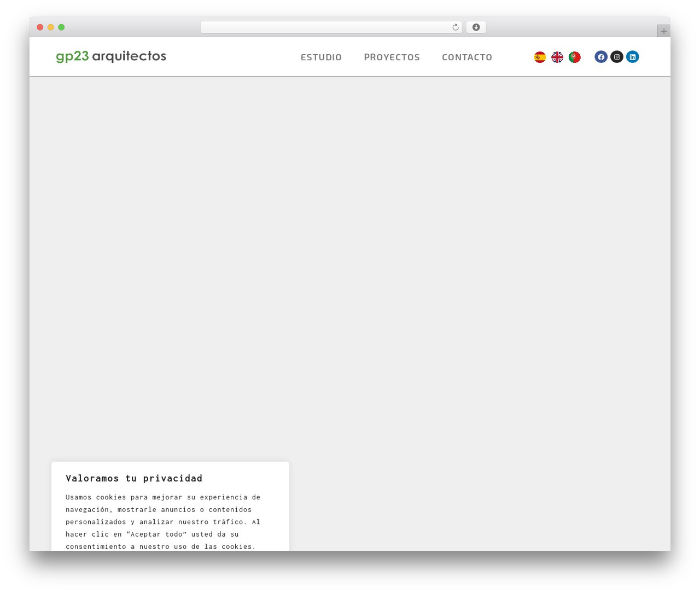Viewport: 700px width, 593px height.
Task: Select the Valoramos tu privacidad heading
Action: pyautogui.click(x=134, y=478)
